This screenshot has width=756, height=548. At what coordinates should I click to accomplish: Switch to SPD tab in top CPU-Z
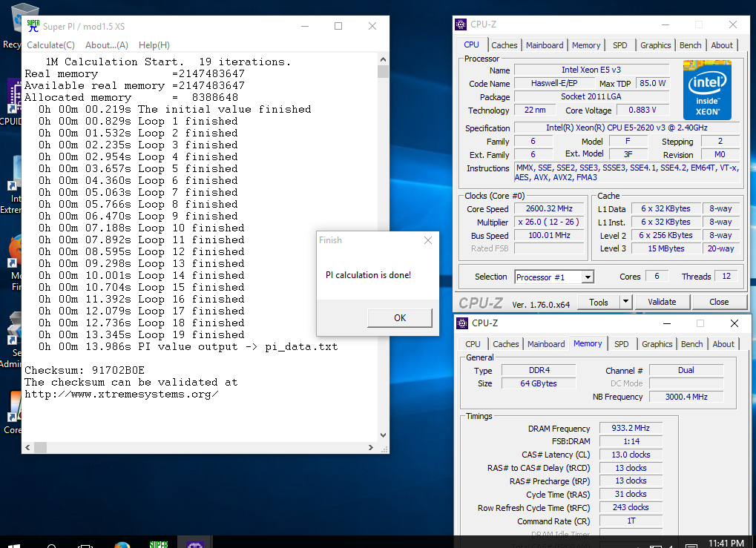tap(620, 45)
